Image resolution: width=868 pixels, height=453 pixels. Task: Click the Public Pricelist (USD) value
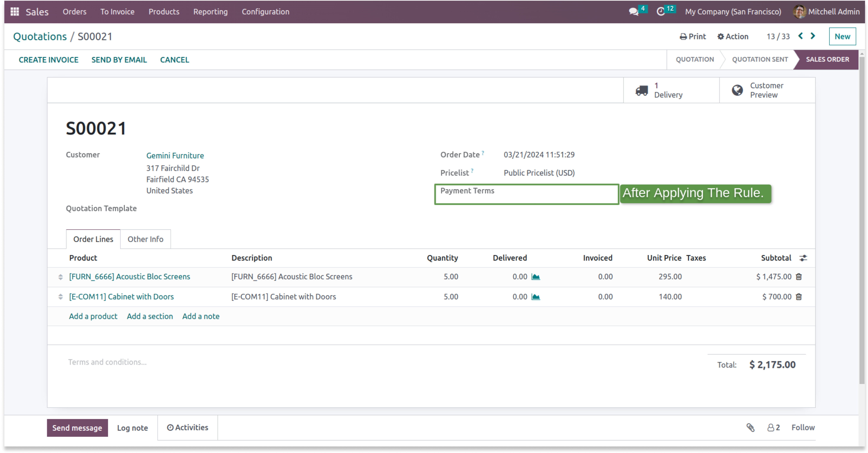click(x=539, y=173)
